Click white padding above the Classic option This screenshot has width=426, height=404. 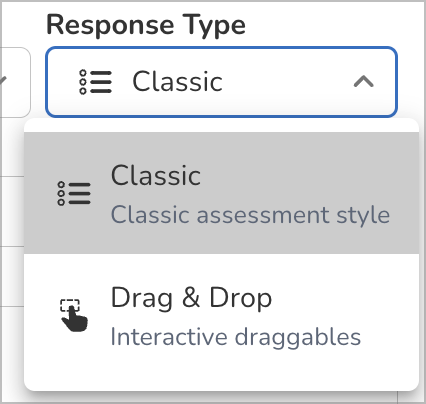221,126
